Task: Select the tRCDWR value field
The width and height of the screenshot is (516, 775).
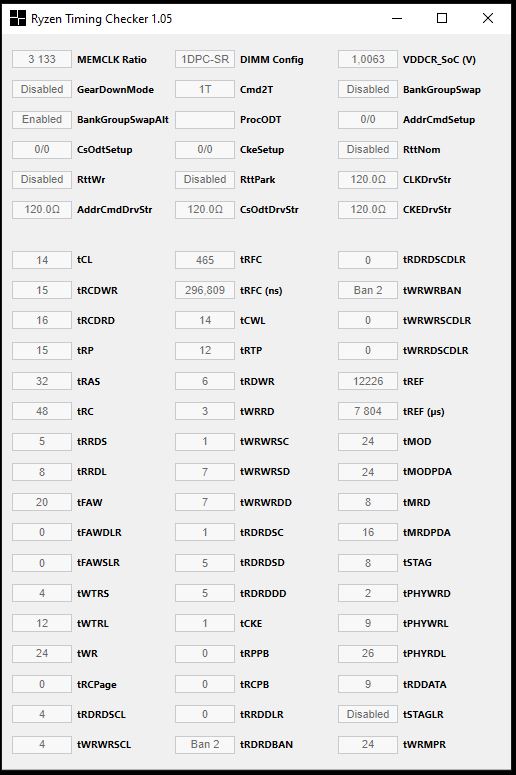Action: coord(42,290)
